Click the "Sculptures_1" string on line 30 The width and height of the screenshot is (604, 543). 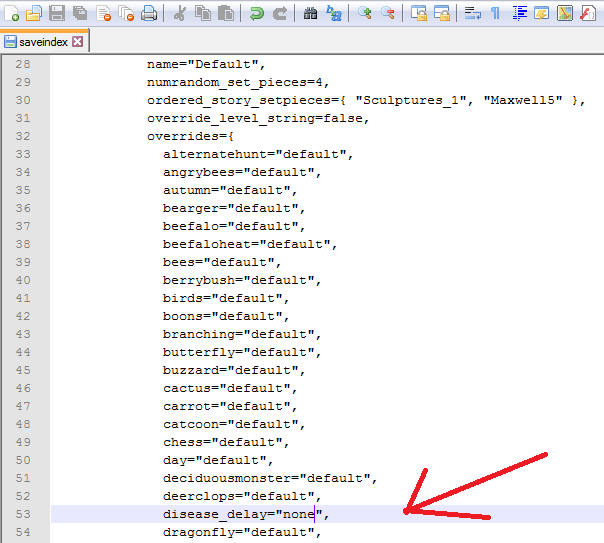pos(414,100)
